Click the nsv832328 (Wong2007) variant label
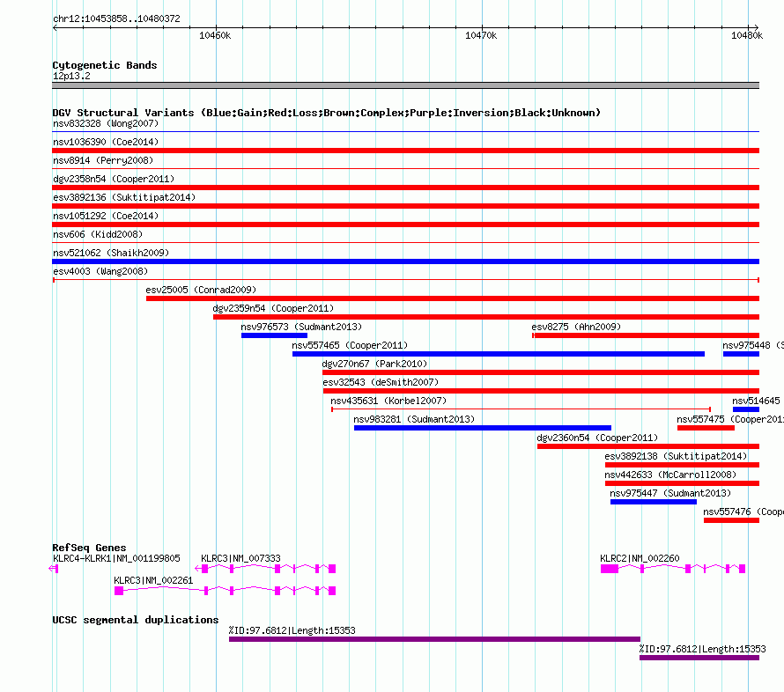 [x=106, y=123]
